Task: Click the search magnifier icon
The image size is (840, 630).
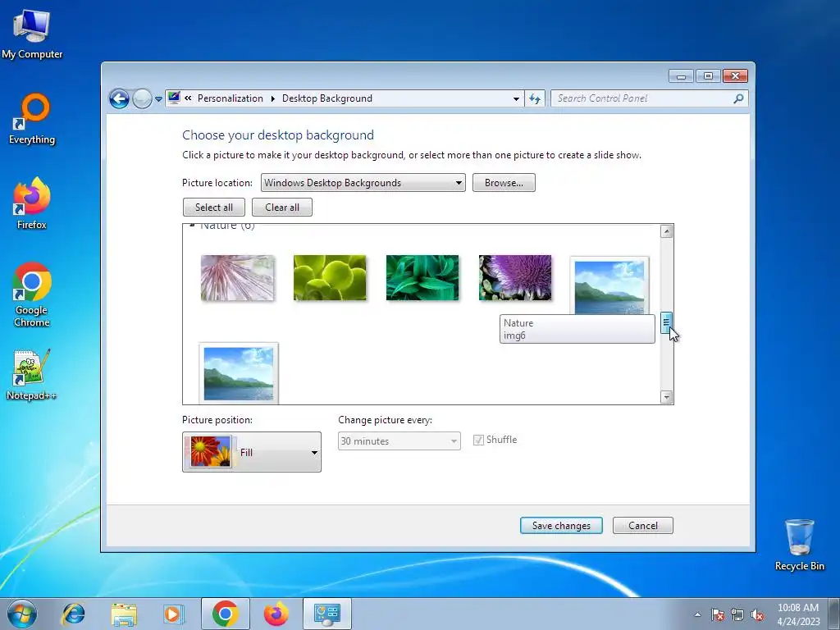Action: pos(738,98)
